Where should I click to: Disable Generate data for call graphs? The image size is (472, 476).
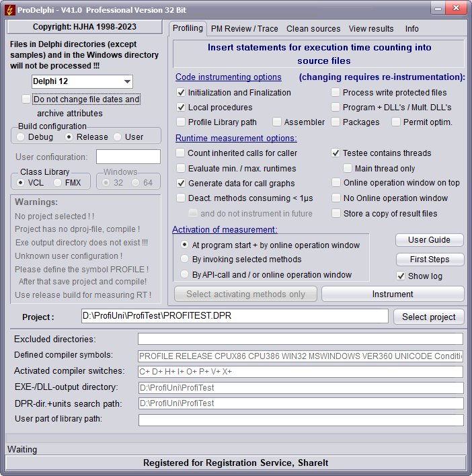tap(181, 182)
